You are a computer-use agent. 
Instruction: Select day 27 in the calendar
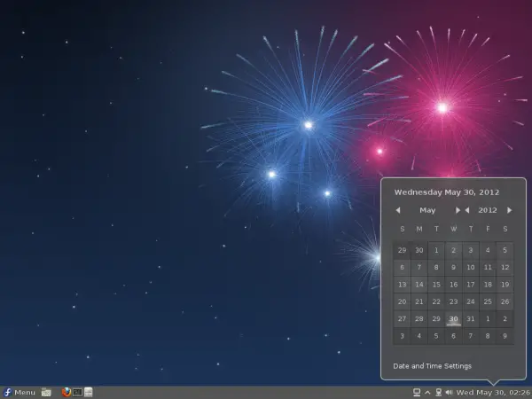(402, 319)
